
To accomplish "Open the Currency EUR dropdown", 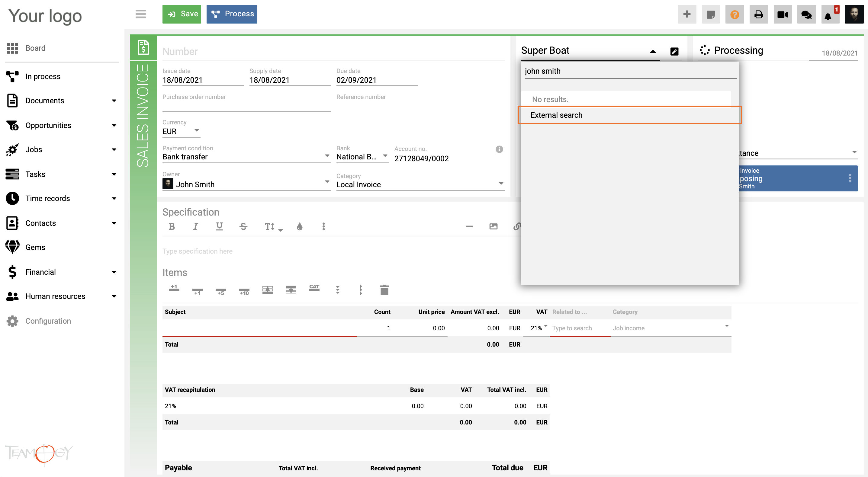I will tap(181, 131).
